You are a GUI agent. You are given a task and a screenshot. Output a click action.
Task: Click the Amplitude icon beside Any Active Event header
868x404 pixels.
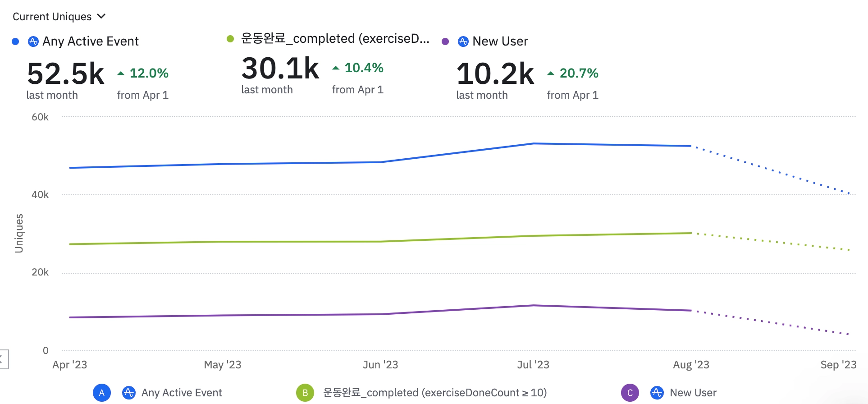click(x=33, y=41)
